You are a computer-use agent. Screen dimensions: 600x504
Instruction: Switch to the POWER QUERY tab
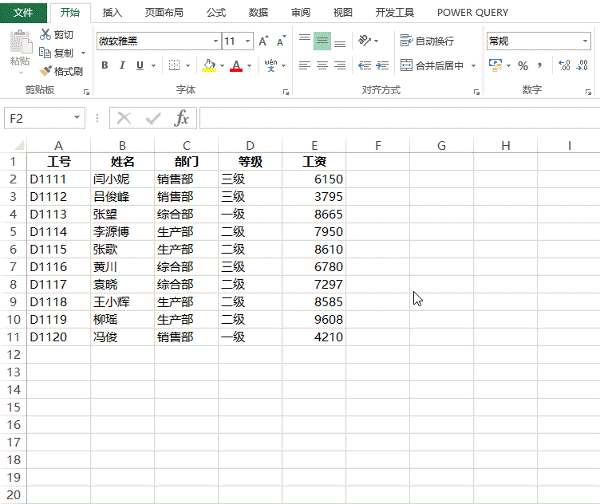pos(473,13)
